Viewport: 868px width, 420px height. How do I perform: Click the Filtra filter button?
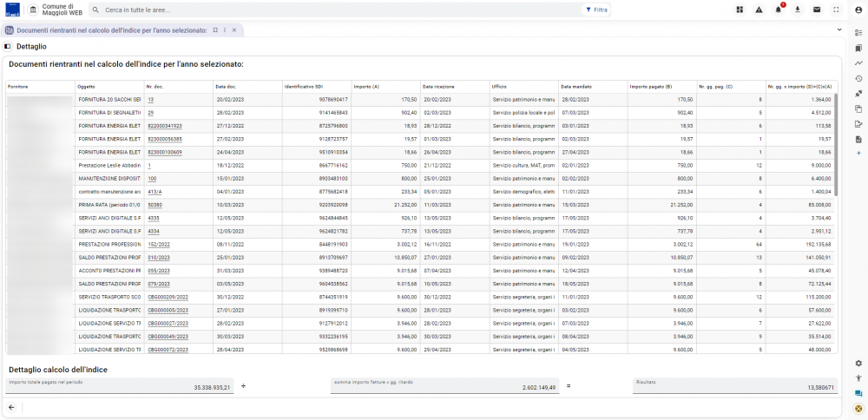pos(596,10)
